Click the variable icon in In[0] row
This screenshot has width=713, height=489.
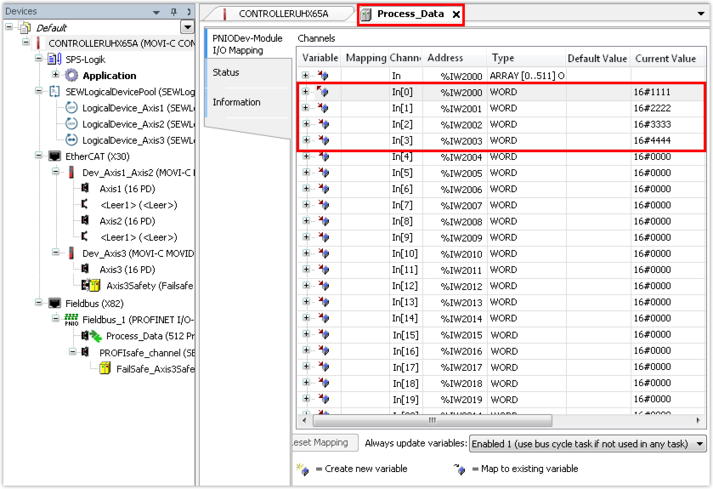point(322,92)
